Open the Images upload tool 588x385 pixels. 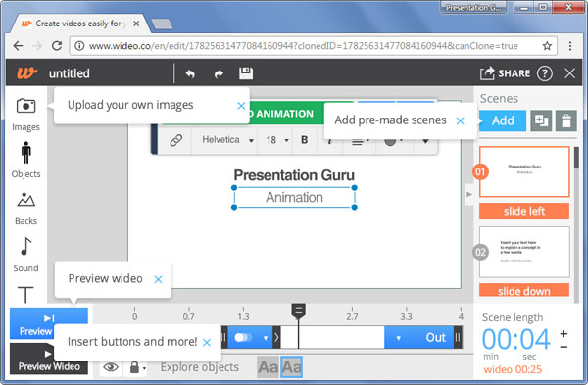tap(25, 114)
